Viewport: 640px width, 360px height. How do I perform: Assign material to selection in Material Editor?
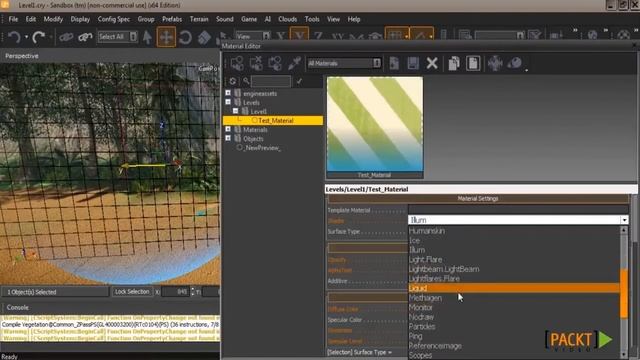(x=237, y=63)
